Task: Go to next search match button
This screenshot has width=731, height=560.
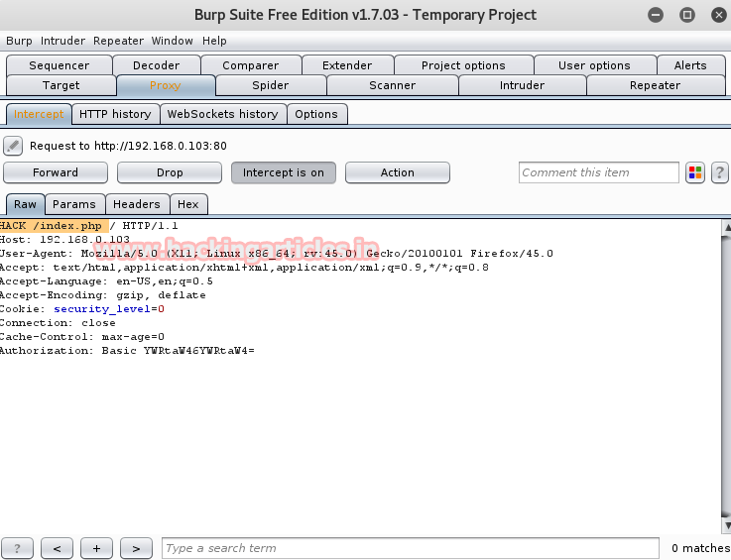Action: tap(136, 548)
